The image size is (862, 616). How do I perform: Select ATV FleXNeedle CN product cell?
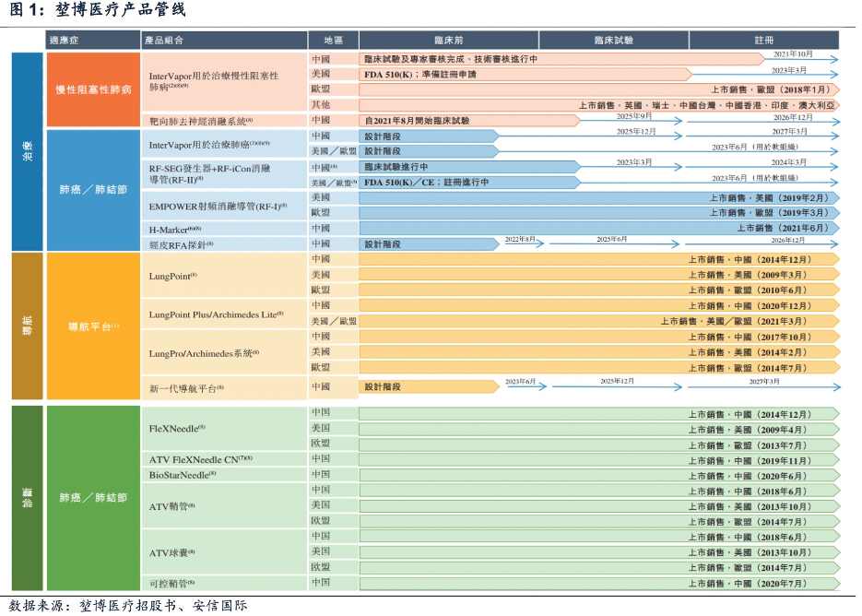point(224,459)
